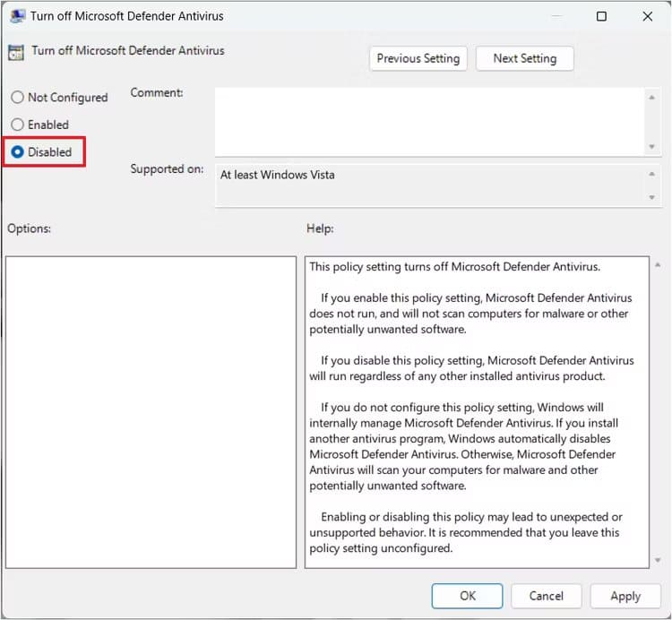This screenshot has width=672, height=620.
Task: Click inside the empty Options pane
Action: point(151,412)
